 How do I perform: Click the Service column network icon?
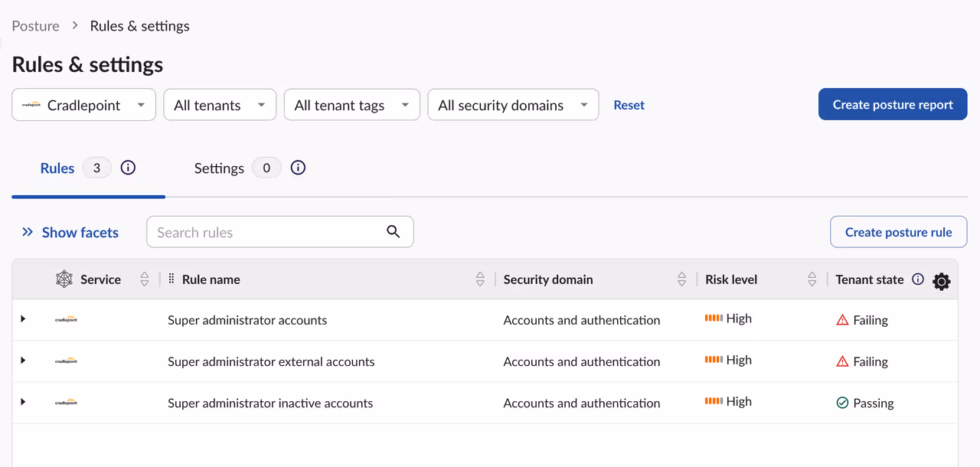coord(64,279)
